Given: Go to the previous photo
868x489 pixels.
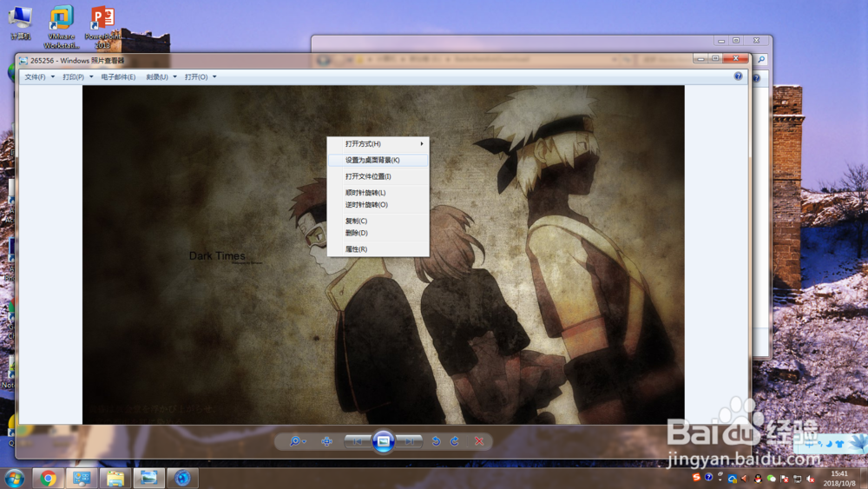Looking at the screenshot, I should click(x=358, y=441).
